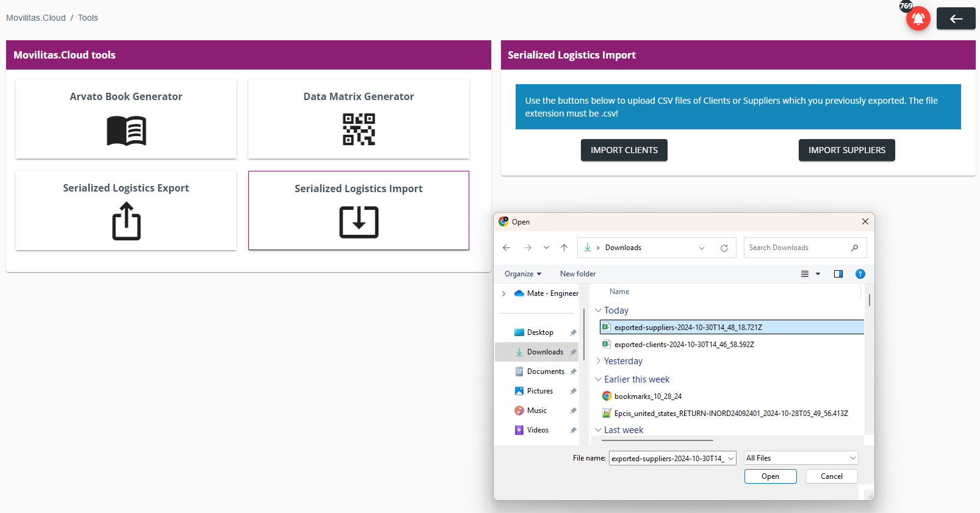Expand the Mate - Engineer OneDrive node
The image size is (980, 513).
coord(503,293)
